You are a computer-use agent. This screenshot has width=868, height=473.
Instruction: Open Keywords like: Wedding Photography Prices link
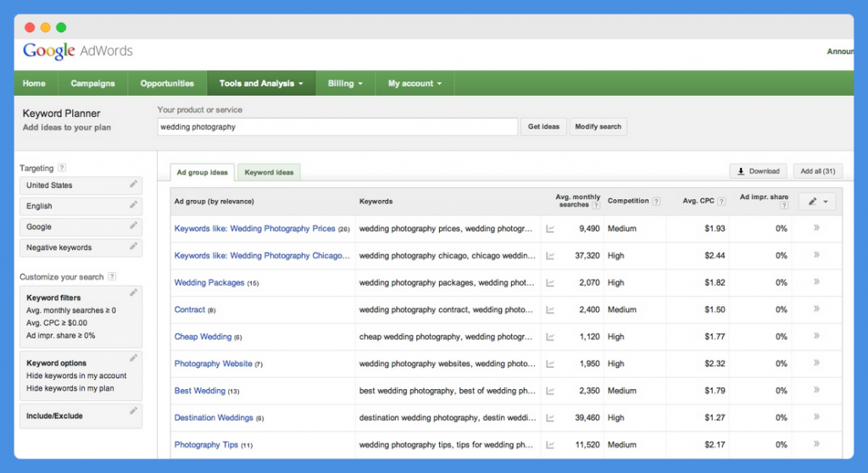click(254, 228)
